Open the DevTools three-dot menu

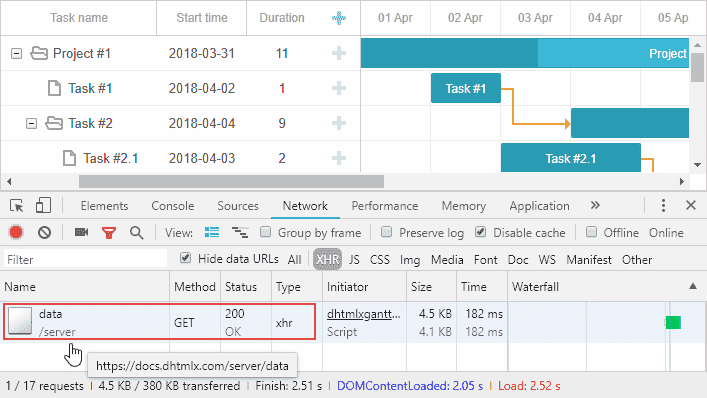click(663, 206)
